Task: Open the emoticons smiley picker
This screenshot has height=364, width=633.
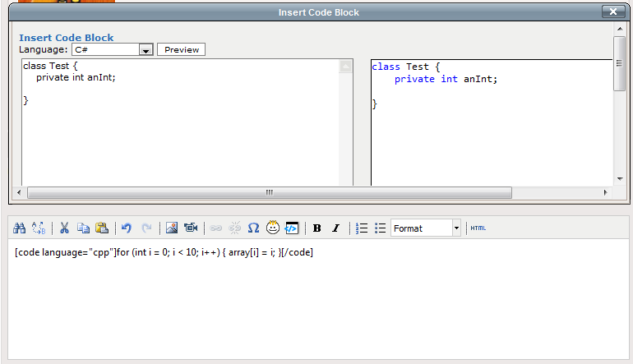Action: tap(273, 228)
